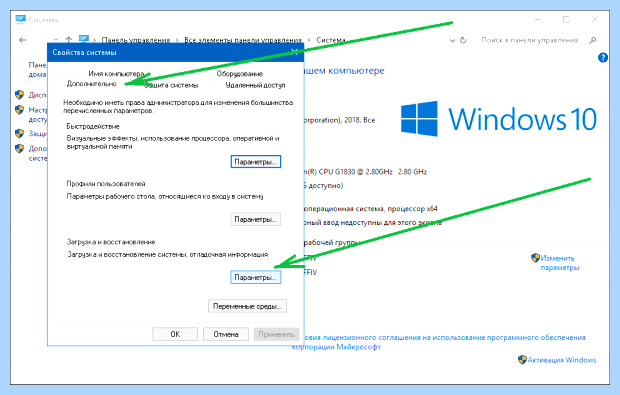Click shield icon beside Настр sidebar link
The height and width of the screenshot is (395, 620).
(x=19, y=110)
